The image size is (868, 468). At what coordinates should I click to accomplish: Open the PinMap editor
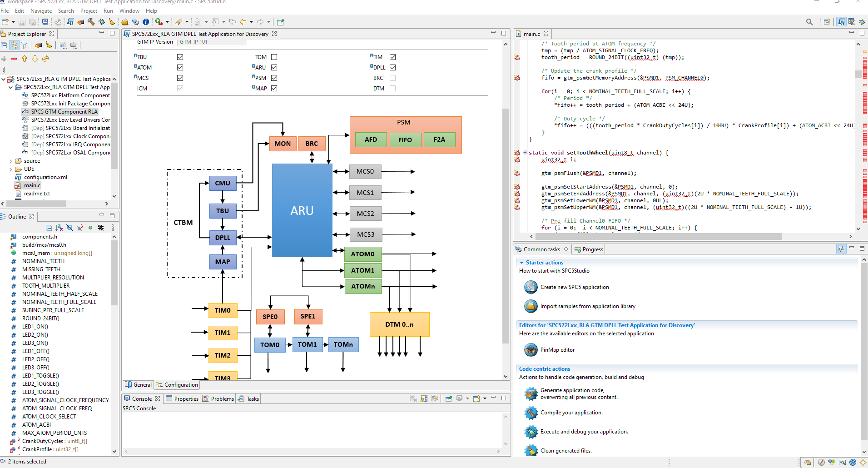[x=556, y=350]
